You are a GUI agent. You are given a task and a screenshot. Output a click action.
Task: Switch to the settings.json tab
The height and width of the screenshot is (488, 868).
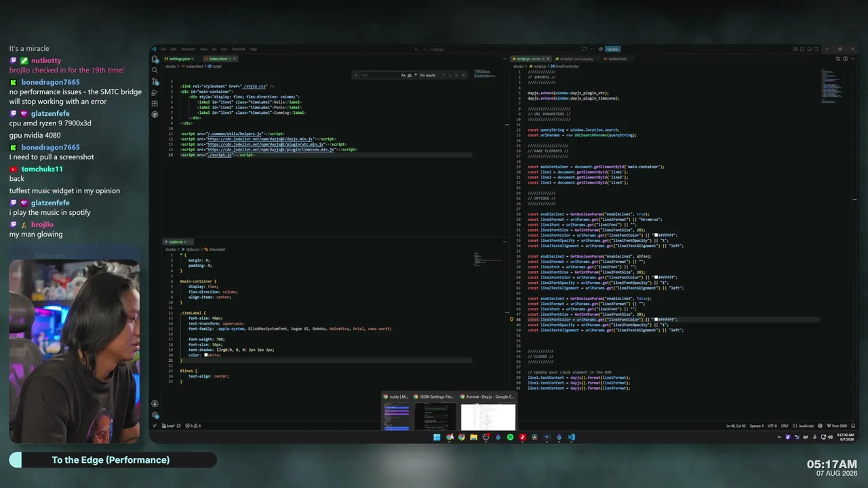click(182, 59)
